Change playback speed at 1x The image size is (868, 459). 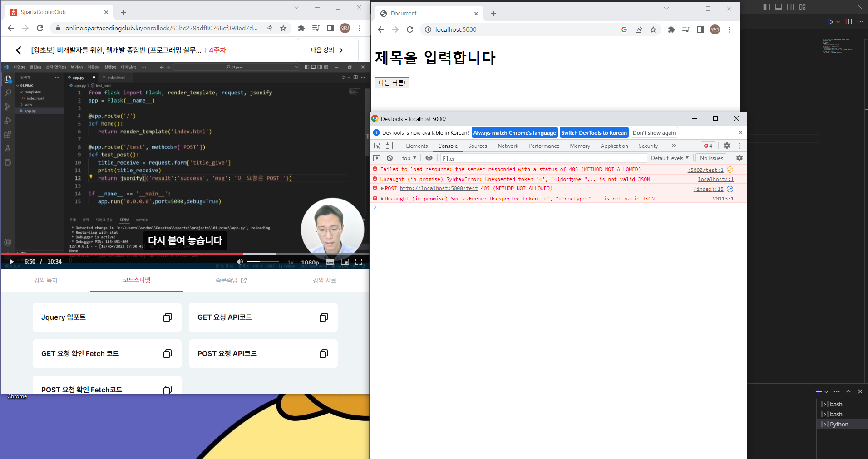291,263
